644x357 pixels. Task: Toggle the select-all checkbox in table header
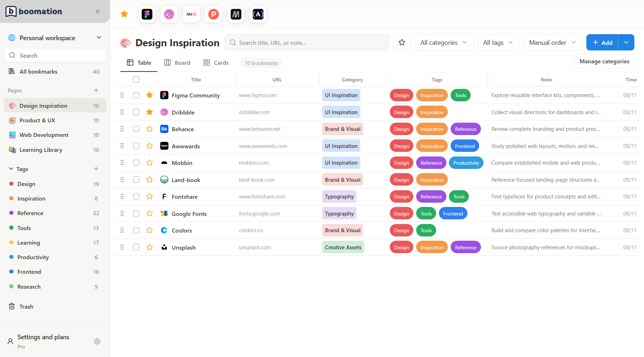(x=136, y=79)
